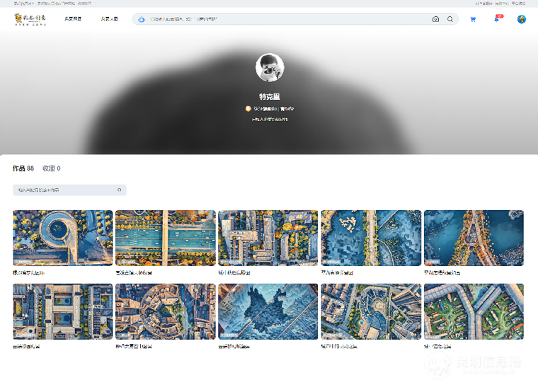This screenshot has height=392, width=538.
Task: Open the Eiffel-shaped aerial thumbnail, top-right
Action: [474, 238]
